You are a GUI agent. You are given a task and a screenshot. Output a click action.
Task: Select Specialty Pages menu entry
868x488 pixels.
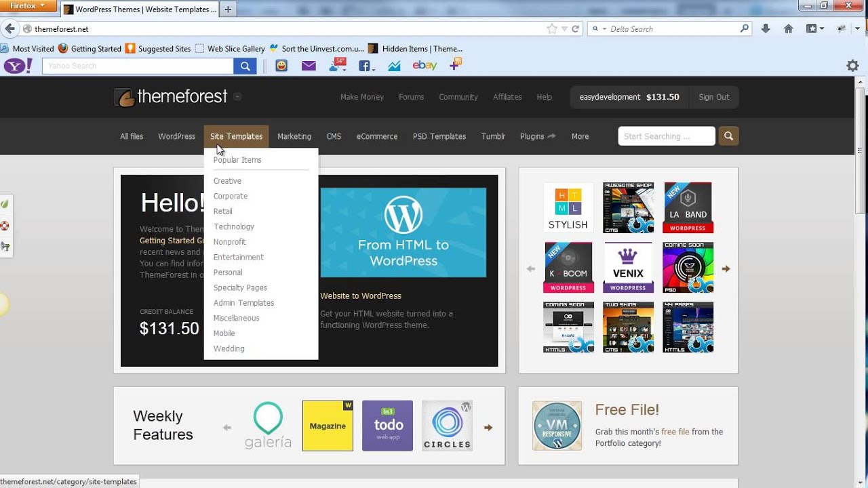(x=240, y=287)
